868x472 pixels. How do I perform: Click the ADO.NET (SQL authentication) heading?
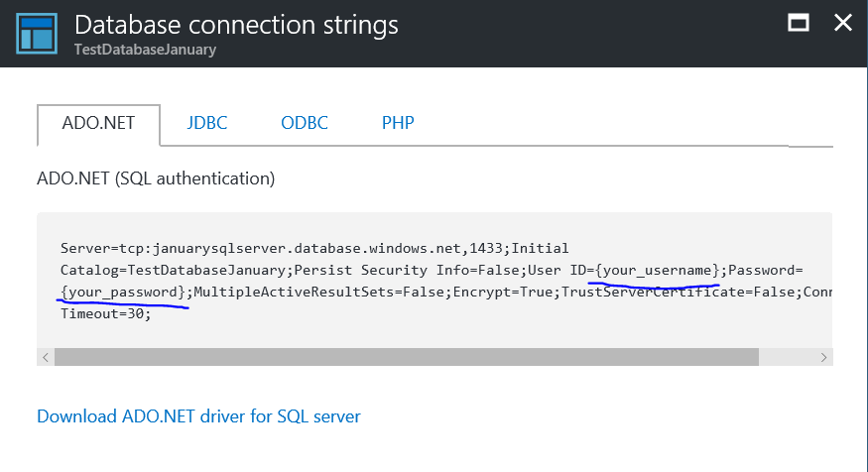[x=156, y=178]
